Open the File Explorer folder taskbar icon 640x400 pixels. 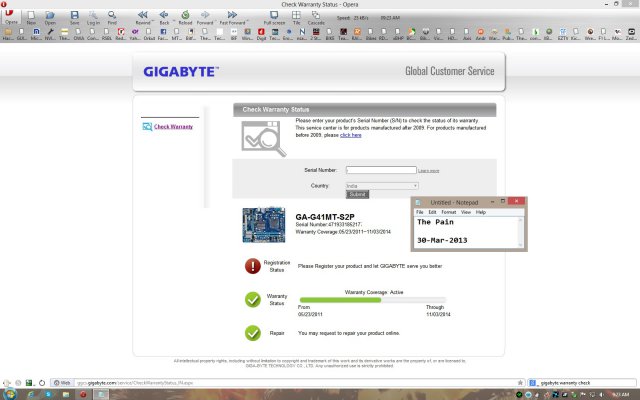(66, 395)
